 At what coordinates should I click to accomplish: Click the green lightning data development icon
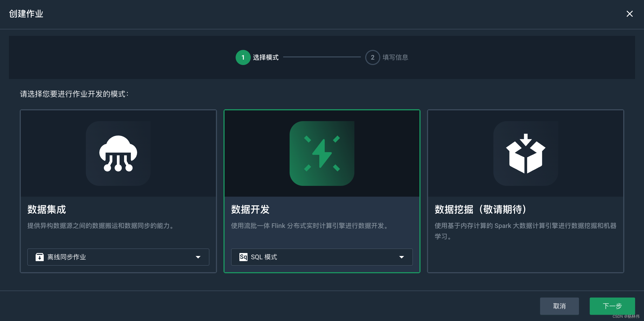click(322, 153)
